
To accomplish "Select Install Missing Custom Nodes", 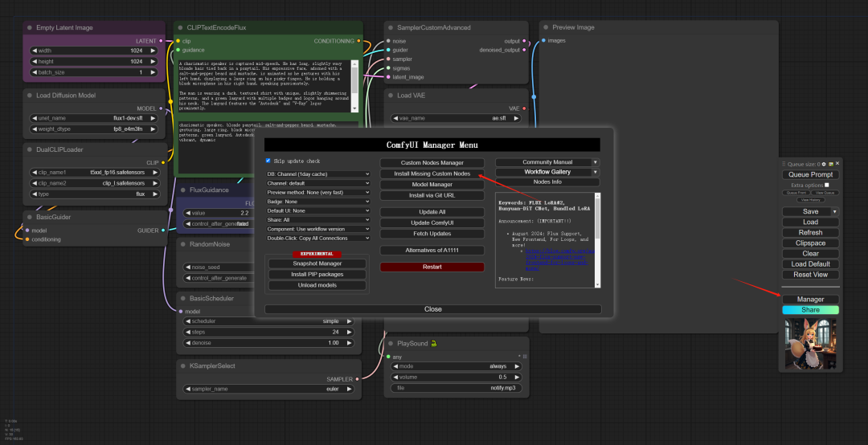I will pos(432,174).
